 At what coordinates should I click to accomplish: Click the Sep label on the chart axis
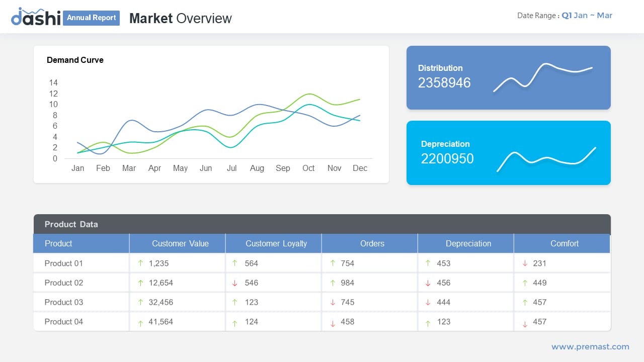tap(283, 168)
